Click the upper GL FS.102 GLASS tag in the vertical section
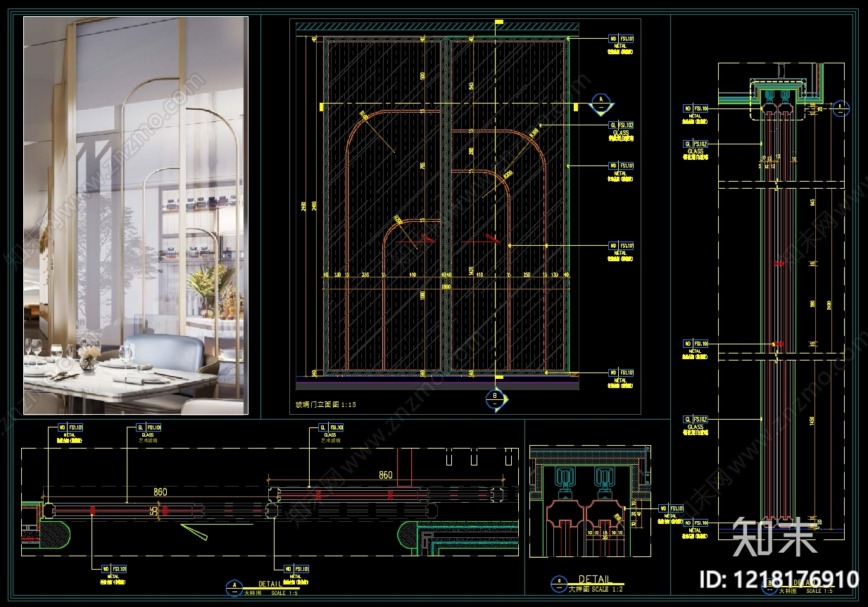 pos(696,151)
